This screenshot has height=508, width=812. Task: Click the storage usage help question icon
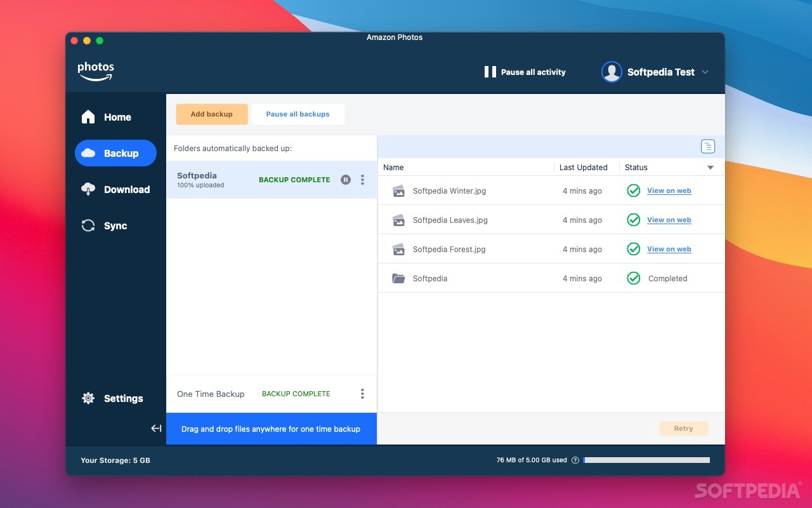click(x=575, y=460)
